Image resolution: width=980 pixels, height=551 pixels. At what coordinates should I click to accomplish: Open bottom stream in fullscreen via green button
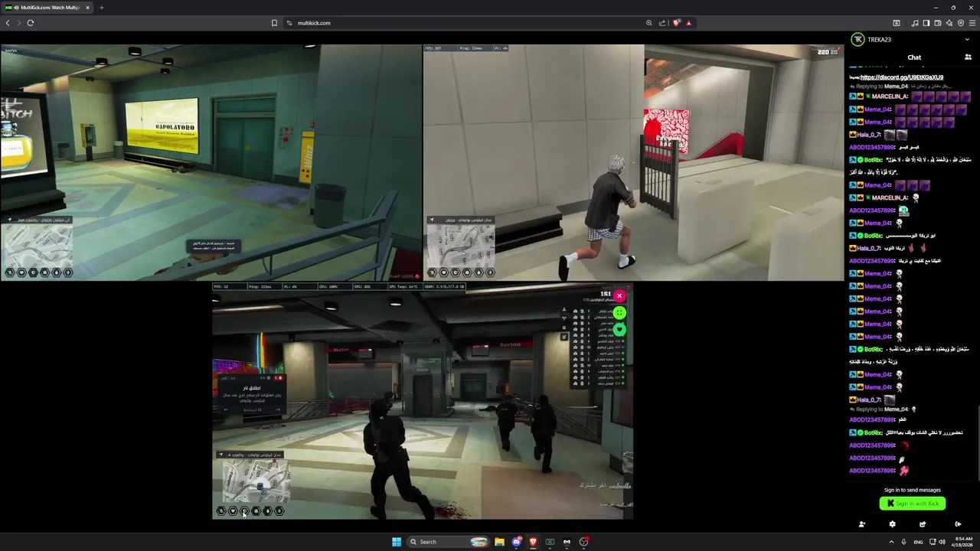619,312
